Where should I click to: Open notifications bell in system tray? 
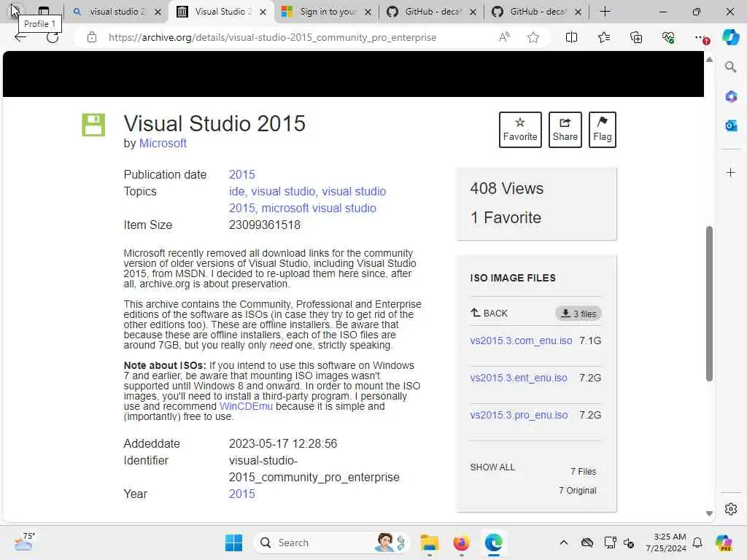(697, 542)
